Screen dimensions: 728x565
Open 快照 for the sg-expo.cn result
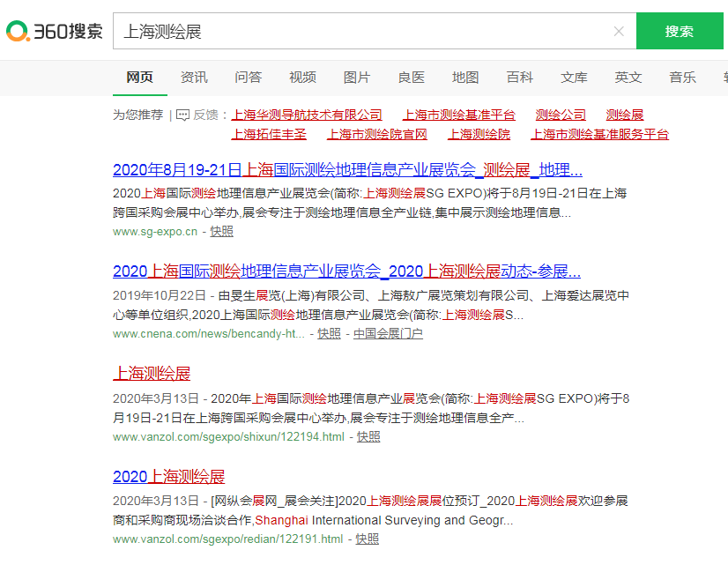[222, 231]
